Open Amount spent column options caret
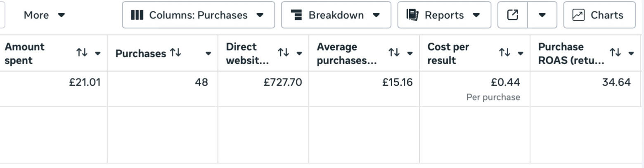644x168 pixels. tap(98, 54)
